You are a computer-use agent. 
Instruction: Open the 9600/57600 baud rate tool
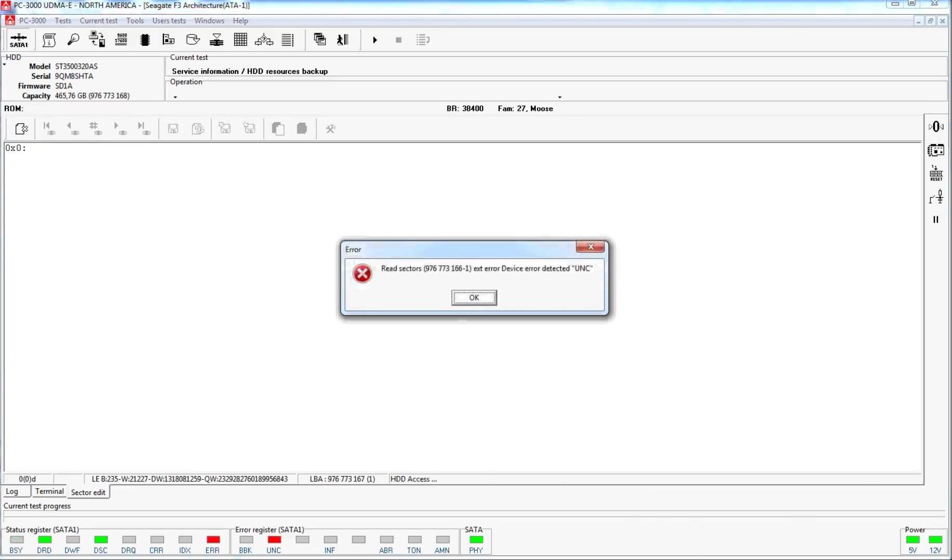coord(121,40)
